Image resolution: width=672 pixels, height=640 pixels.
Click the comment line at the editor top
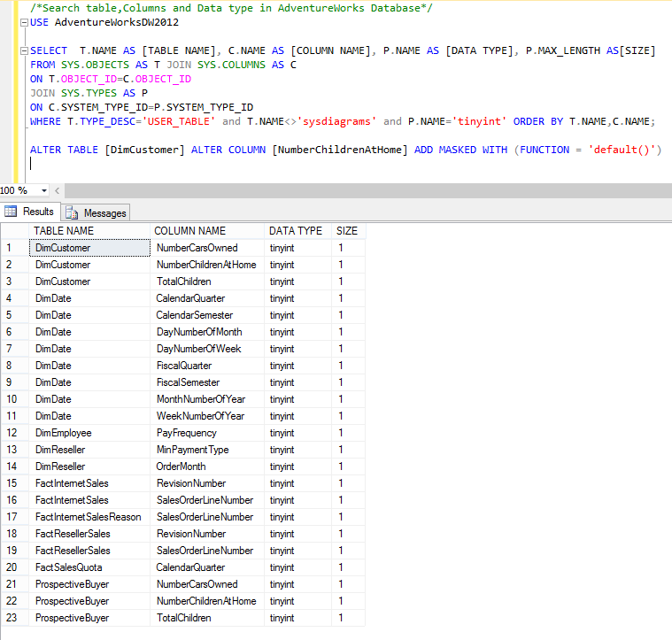click(231, 8)
